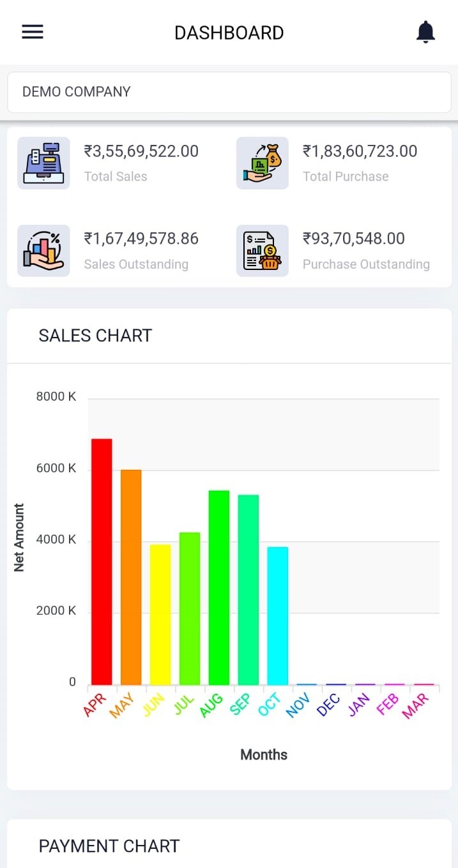Screen dimensions: 458x868
Task: Tap the Total Purchase amount ₹1,83,60,723.00
Action: click(360, 151)
